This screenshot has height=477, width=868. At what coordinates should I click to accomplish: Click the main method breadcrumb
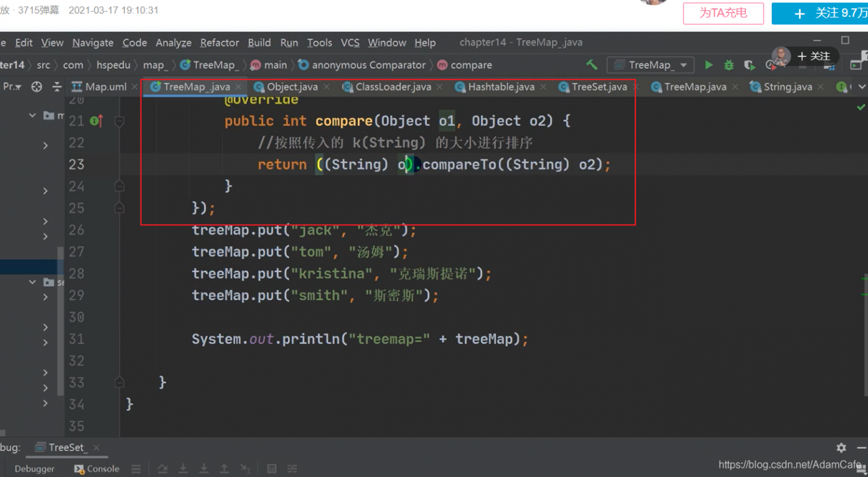(269, 65)
